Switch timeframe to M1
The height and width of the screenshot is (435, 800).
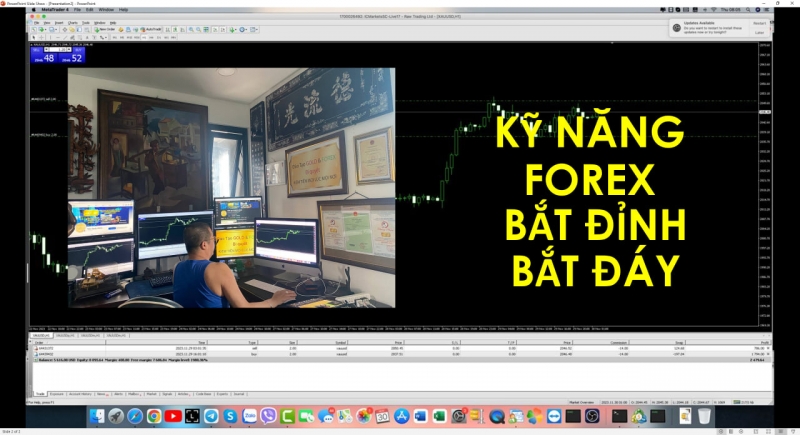click(114, 38)
